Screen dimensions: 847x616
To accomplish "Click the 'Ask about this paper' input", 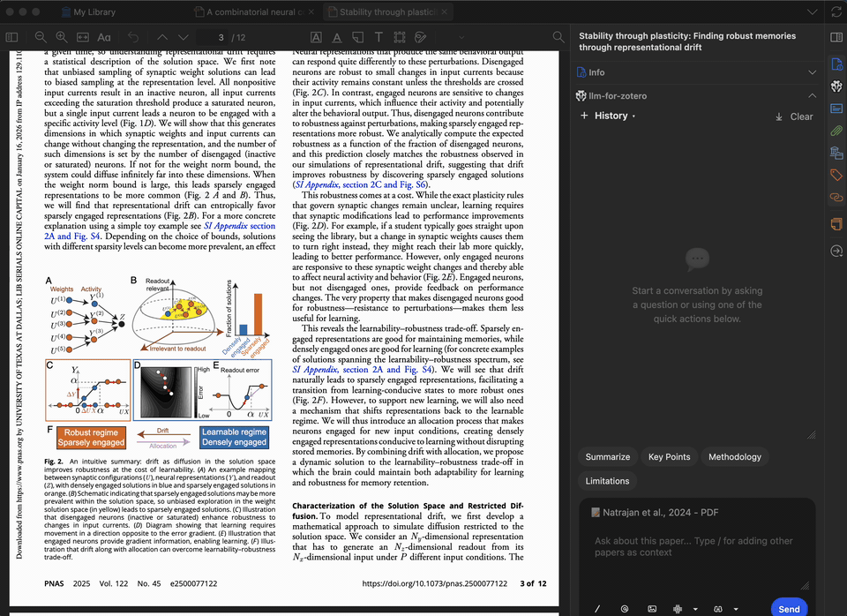I will 695,547.
